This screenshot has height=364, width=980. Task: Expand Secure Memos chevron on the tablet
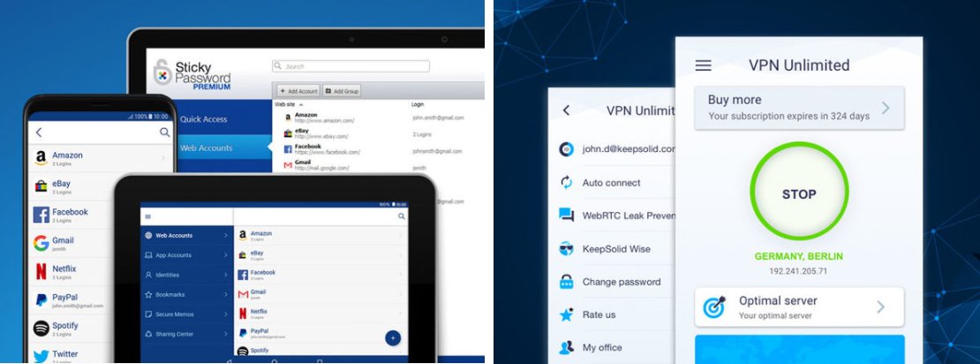tap(226, 314)
